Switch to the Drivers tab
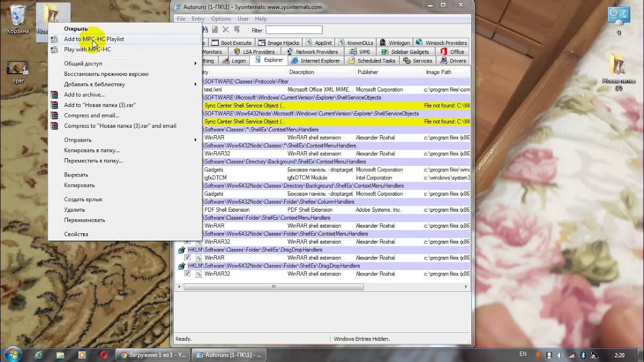The image size is (644, 362). [453, 61]
